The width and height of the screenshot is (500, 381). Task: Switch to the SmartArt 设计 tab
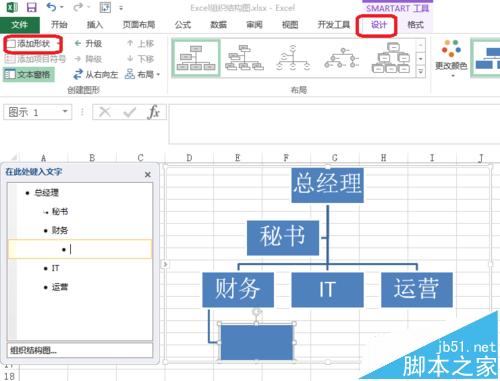[379, 25]
